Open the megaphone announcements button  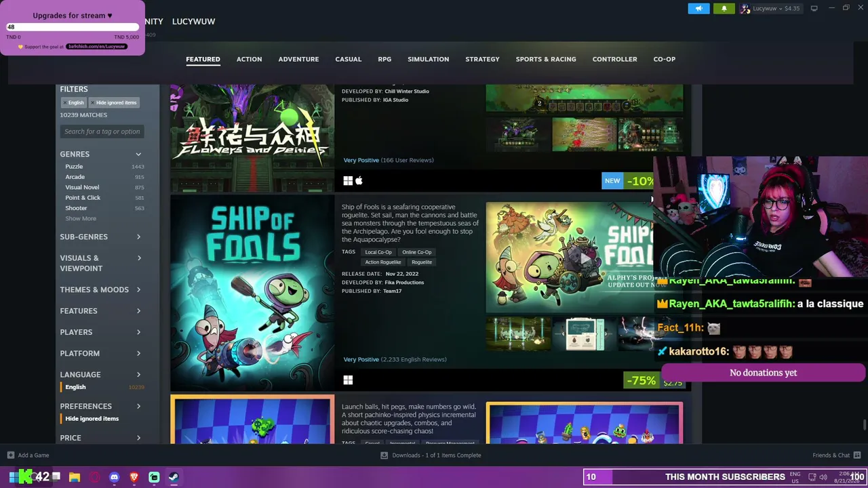698,8
